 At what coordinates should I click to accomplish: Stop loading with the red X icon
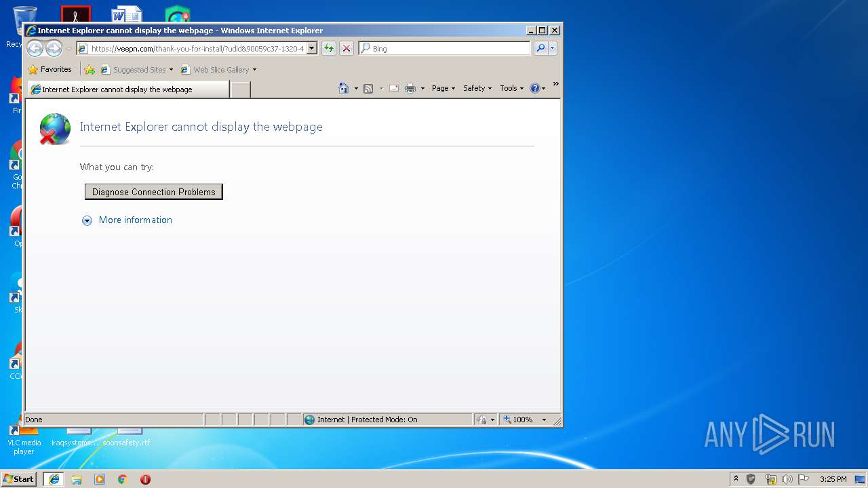click(347, 48)
